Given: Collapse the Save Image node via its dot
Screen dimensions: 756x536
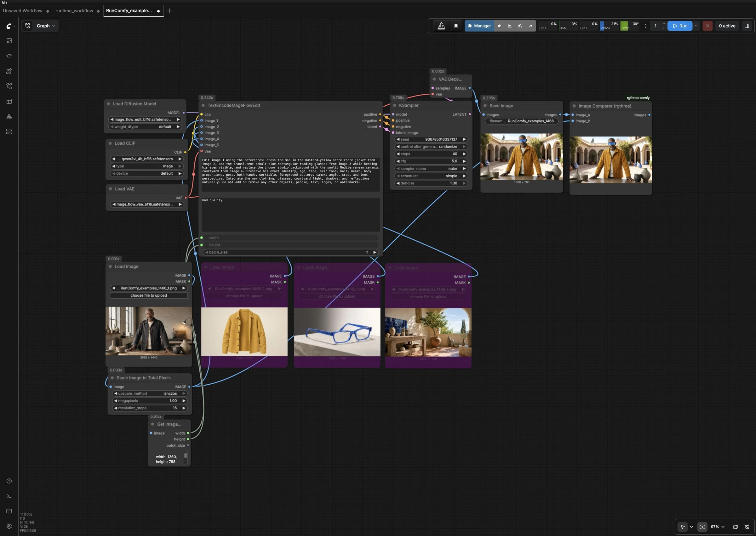Looking at the screenshot, I should click(x=485, y=106).
